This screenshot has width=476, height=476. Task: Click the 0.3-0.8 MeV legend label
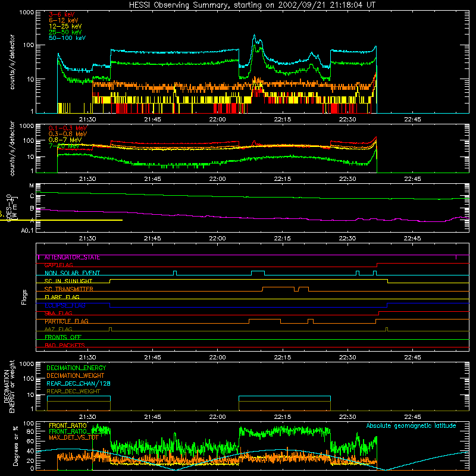pos(68,134)
